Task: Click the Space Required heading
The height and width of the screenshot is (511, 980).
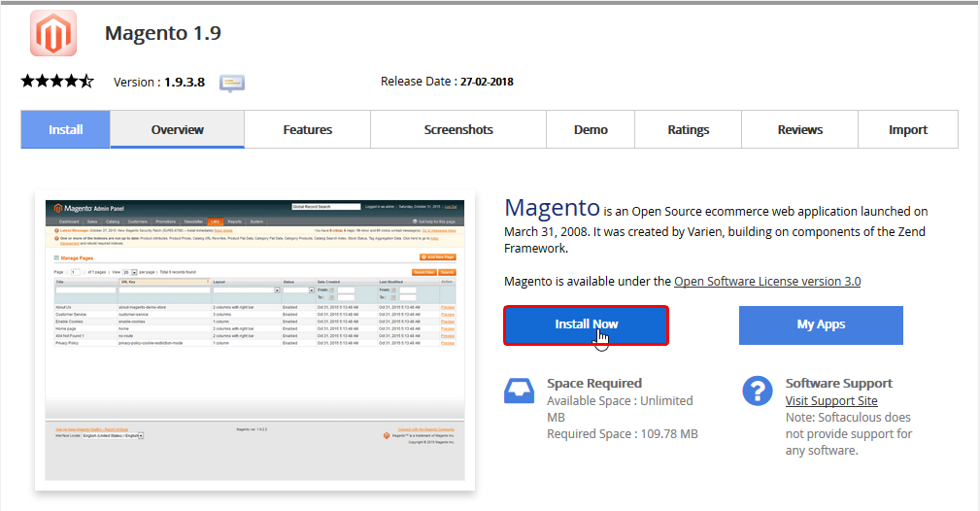Action: point(594,384)
